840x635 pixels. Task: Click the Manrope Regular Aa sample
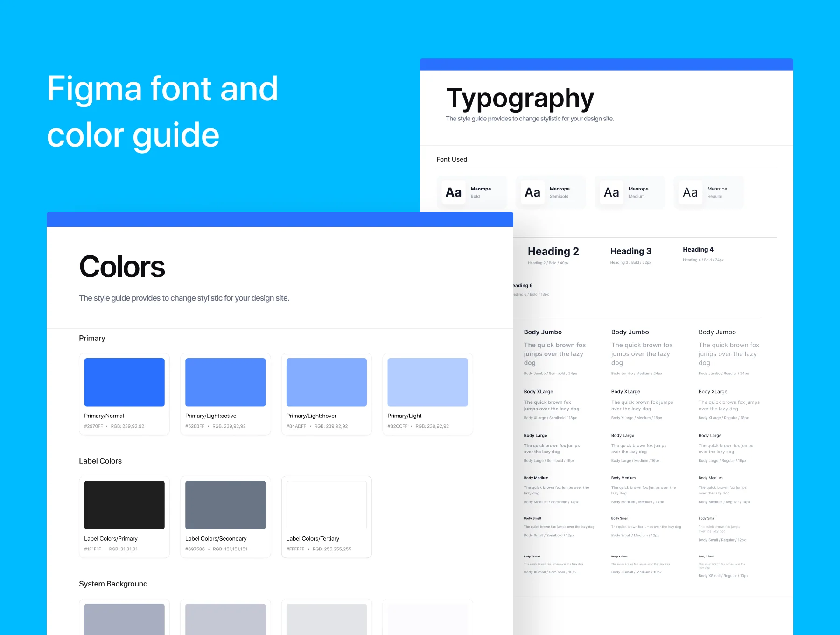coord(690,192)
